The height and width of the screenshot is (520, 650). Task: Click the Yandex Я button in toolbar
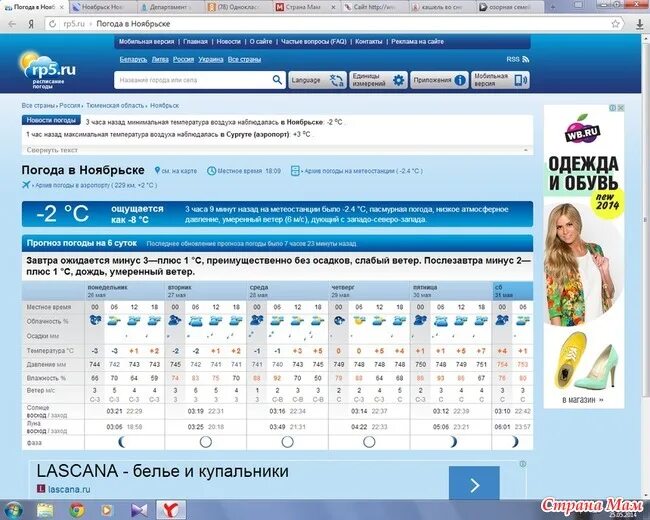(x=31, y=24)
